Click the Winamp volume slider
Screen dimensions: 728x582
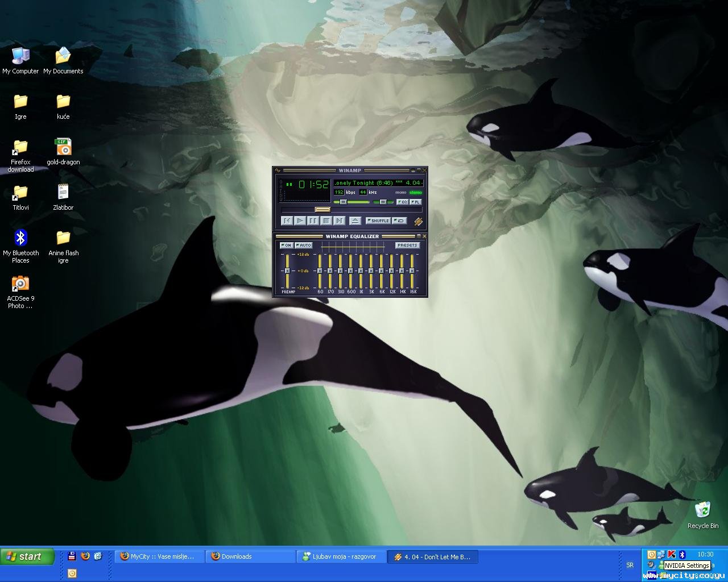tap(351, 202)
